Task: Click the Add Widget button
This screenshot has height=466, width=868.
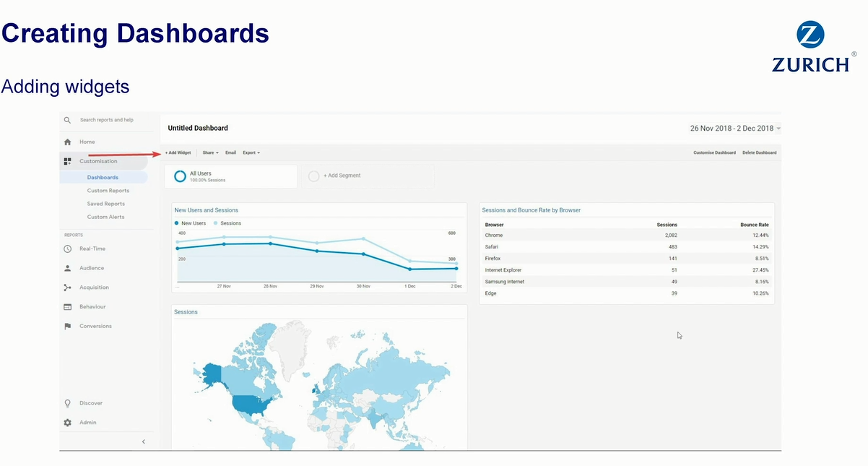Action: (x=178, y=153)
